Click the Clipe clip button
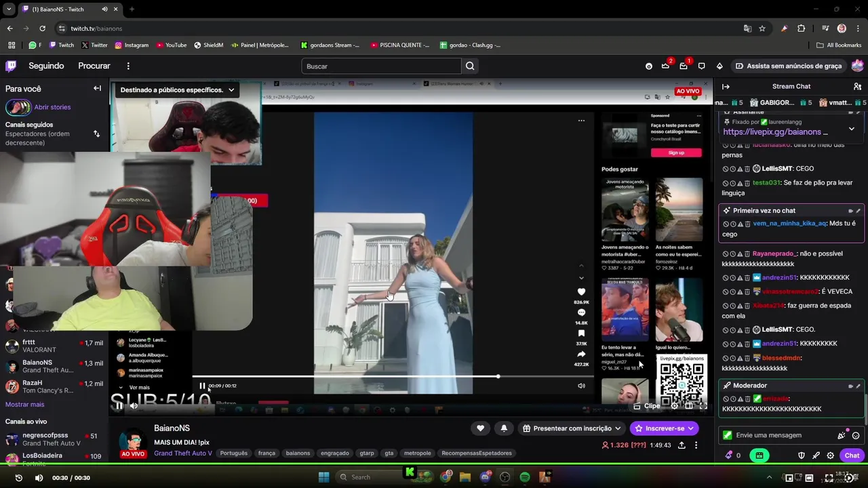Viewport: 868px width, 488px height. coord(646,406)
